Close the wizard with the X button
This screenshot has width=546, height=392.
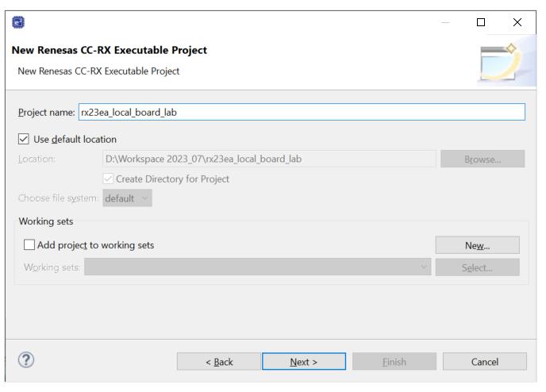point(517,22)
